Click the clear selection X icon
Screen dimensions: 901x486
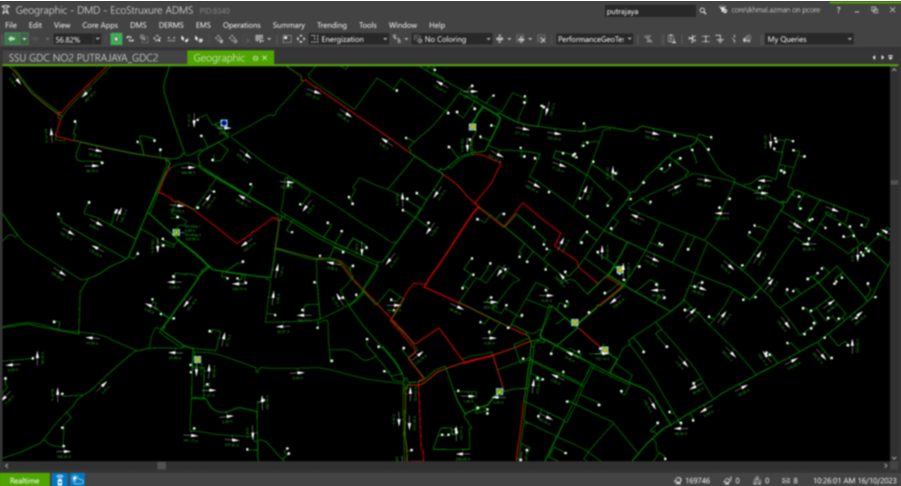(x=542, y=39)
